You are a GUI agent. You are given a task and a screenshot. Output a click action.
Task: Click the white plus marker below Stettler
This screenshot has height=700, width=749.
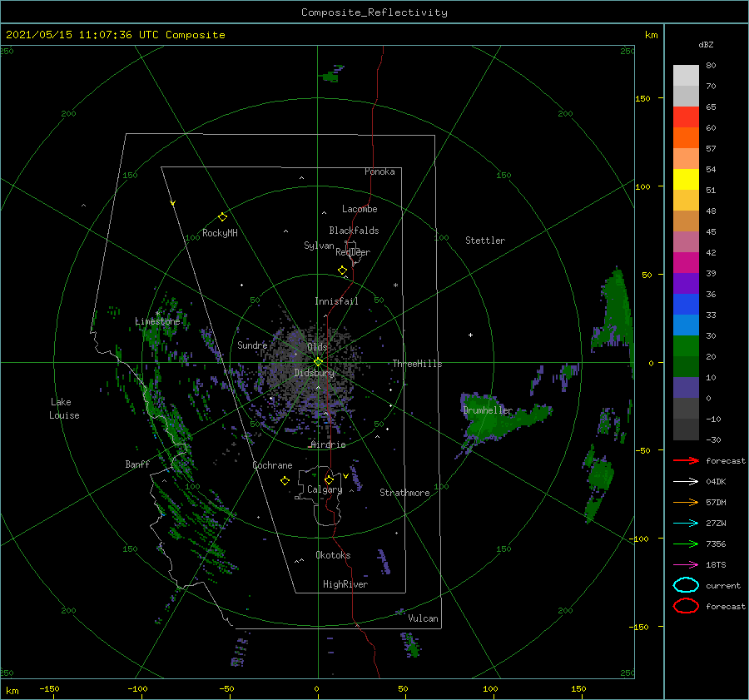tap(470, 335)
